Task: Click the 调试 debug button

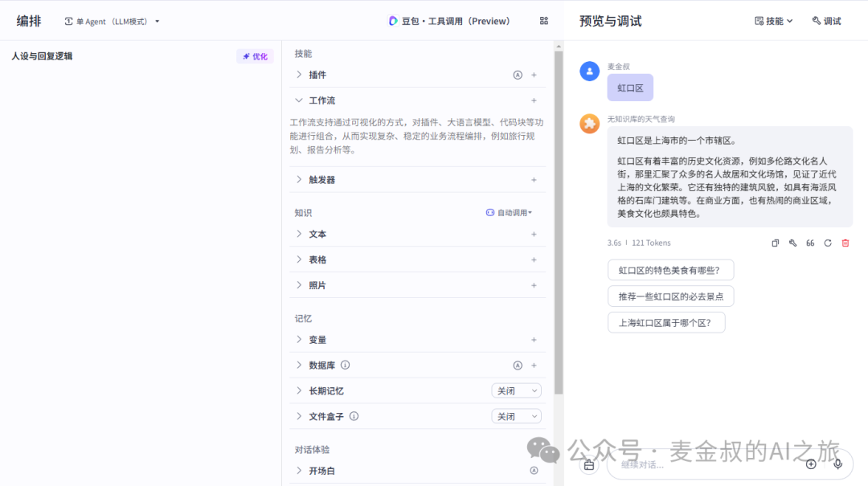Action: point(826,21)
